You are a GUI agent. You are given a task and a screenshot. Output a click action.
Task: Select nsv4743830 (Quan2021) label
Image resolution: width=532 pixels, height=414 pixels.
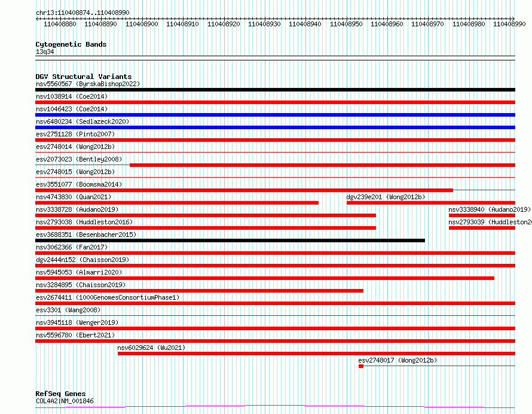coord(74,197)
